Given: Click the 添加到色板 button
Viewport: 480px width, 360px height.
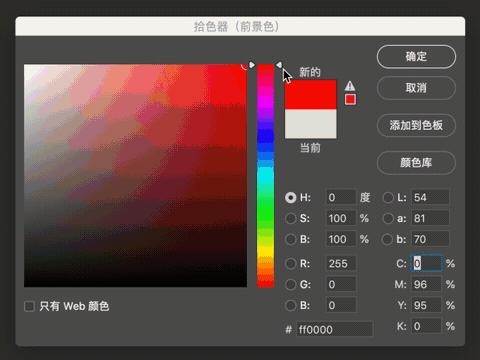Looking at the screenshot, I should click(x=416, y=125).
